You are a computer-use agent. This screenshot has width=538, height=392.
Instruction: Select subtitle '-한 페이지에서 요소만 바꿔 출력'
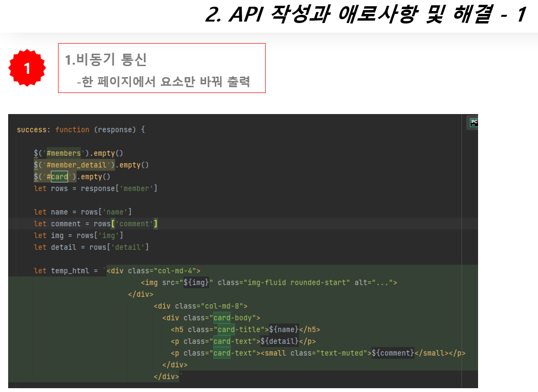(x=164, y=81)
